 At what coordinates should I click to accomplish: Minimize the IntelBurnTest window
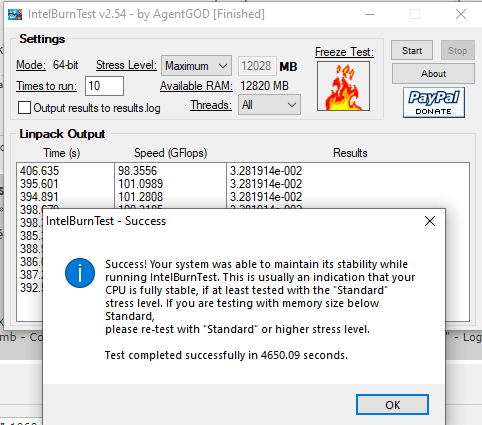370,14
